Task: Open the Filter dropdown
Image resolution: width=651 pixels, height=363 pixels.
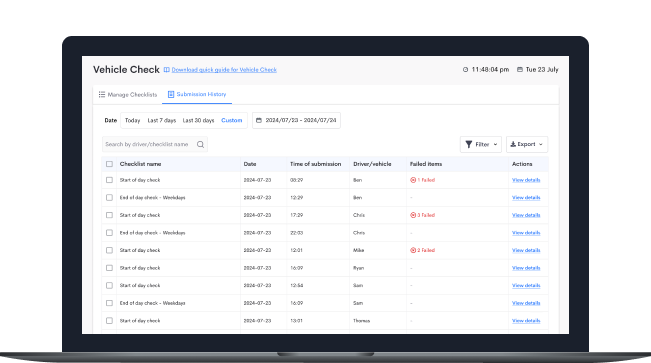Action: [x=481, y=145]
